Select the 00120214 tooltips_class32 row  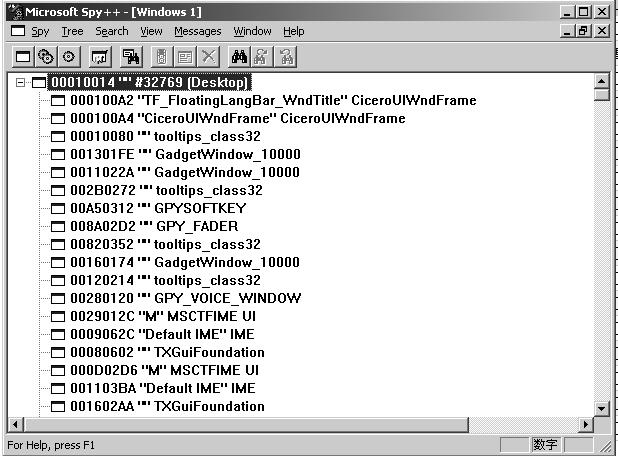tap(166, 281)
